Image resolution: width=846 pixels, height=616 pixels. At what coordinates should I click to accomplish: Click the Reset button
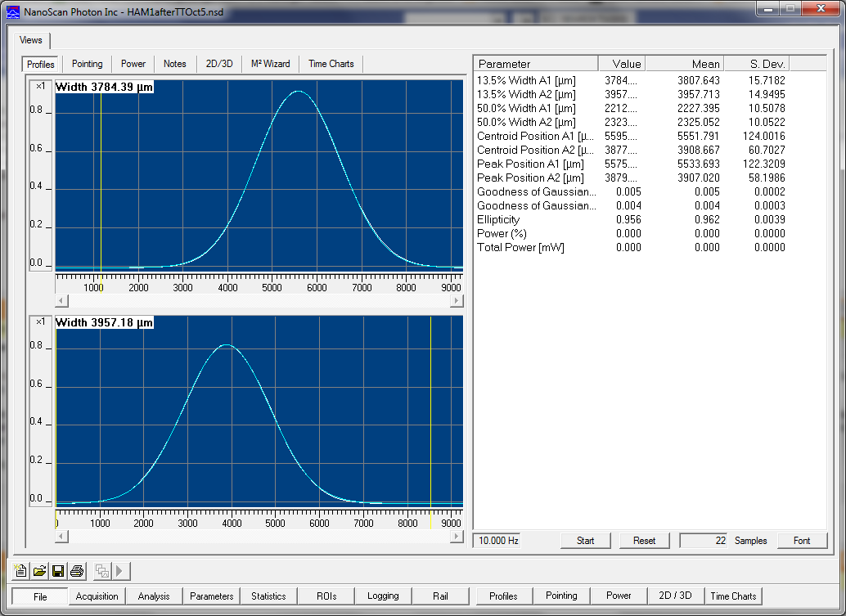click(644, 541)
